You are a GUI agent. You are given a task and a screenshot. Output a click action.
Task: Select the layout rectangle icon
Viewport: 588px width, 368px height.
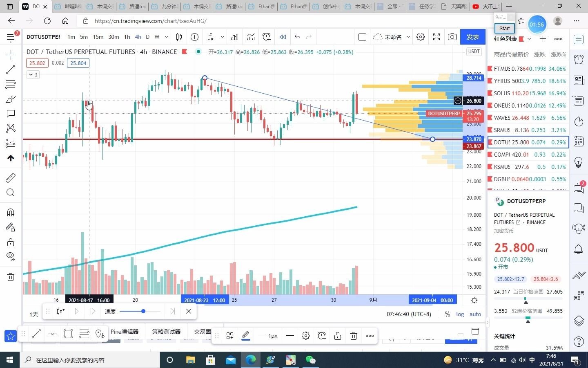pyautogui.click(x=362, y=37)
